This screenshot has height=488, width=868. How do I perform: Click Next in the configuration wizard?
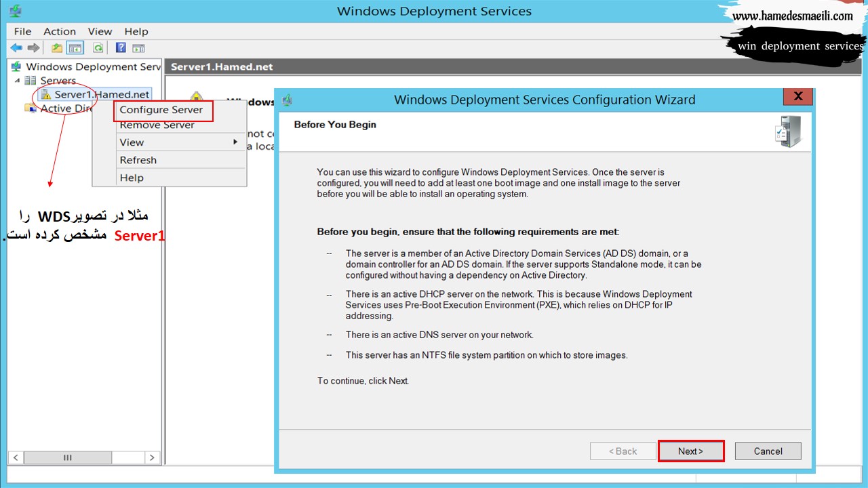tap(690, 451)
